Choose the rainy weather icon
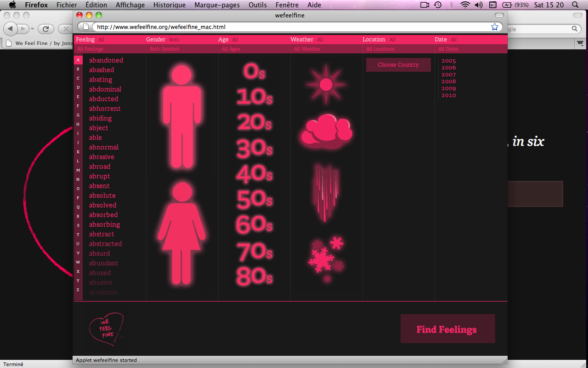This screenshot has width=588, height=368. tap(326, 192)
